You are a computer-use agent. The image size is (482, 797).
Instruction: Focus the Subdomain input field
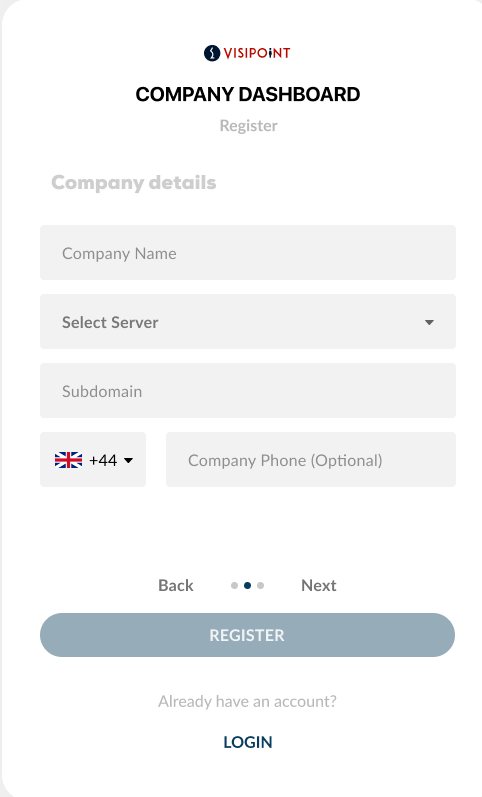pyautogui.click(x=248, y=391)
